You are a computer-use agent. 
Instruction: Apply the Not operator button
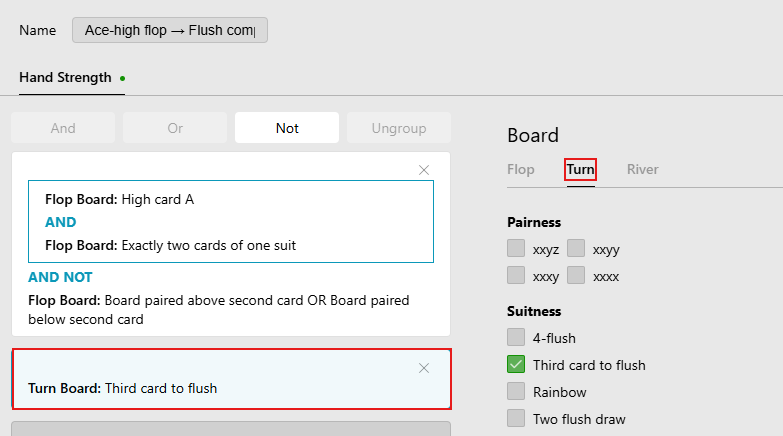[287, 128]
